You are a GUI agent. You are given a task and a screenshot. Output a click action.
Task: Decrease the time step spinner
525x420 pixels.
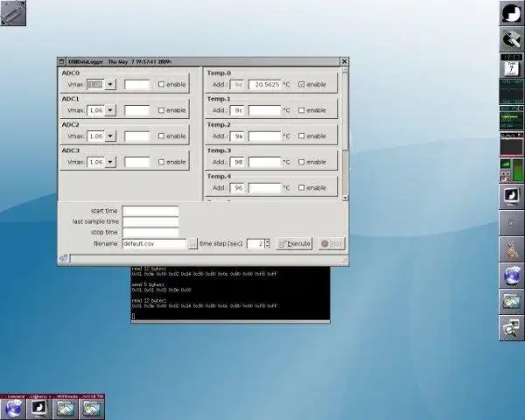pos(267,246)
